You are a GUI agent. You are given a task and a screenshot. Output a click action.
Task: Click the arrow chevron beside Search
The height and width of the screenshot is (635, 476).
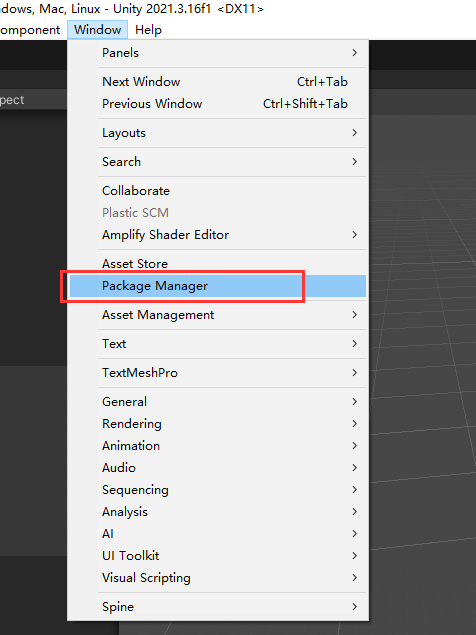pyautogui.click(x=354, y=162)
